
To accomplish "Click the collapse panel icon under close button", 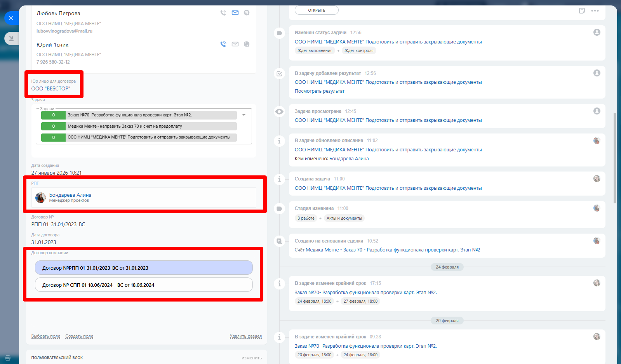I will click(x=11, y=38).
